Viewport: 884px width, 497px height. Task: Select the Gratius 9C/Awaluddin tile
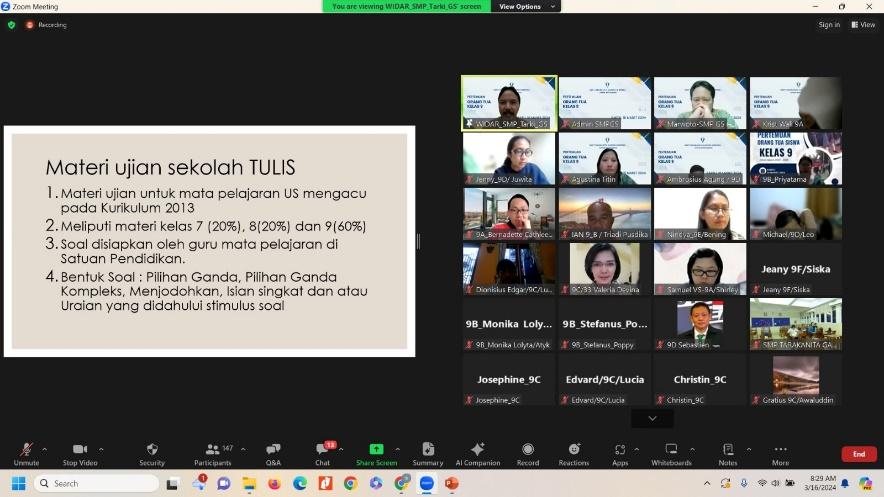click(x=795, y=379)
